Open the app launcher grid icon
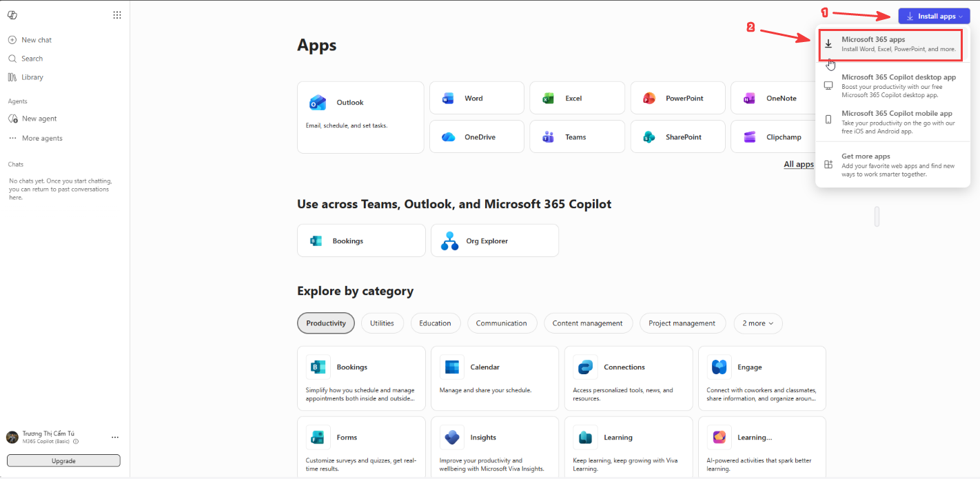This screenshot has height=479, width=980. (x=117, y=15)
